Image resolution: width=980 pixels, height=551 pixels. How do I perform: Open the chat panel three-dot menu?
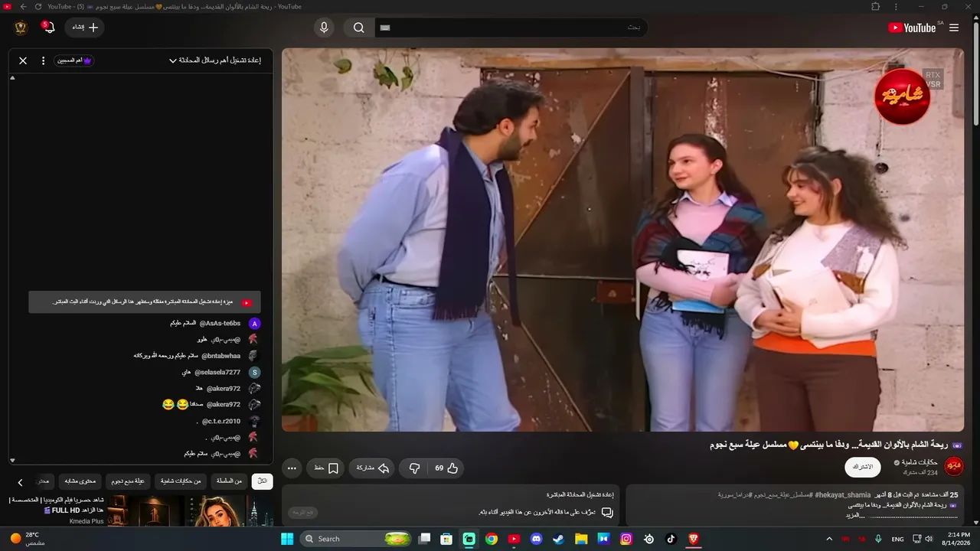pos(43,60)
